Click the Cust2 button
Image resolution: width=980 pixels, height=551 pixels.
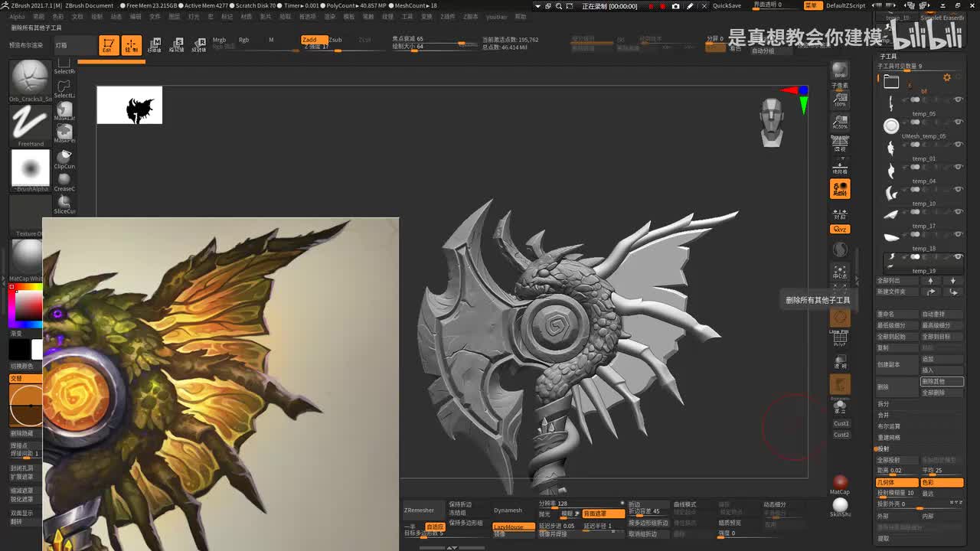click(x=841, y=435)
